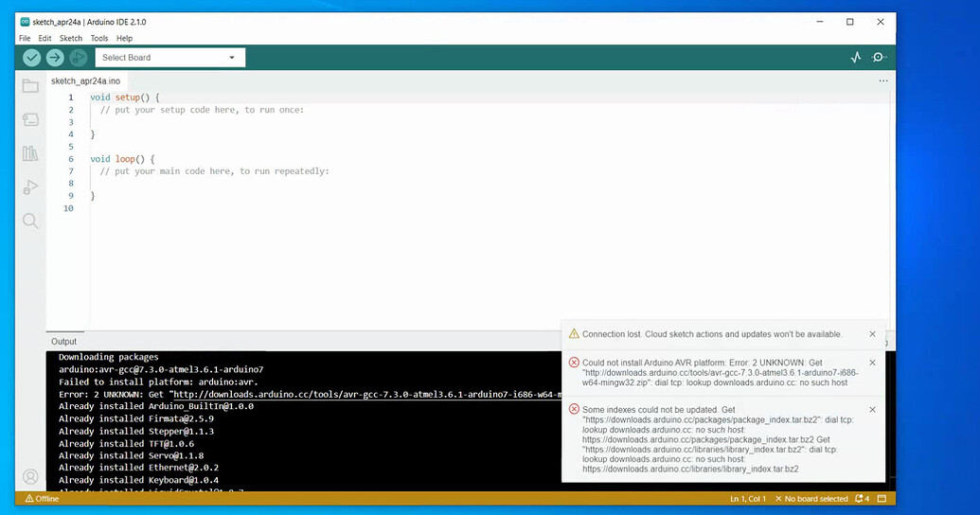Click 'Already installed Ethernet@2.0.2' output line
The height and width of the screenshot is (515, 980).
tap(139, 468)
